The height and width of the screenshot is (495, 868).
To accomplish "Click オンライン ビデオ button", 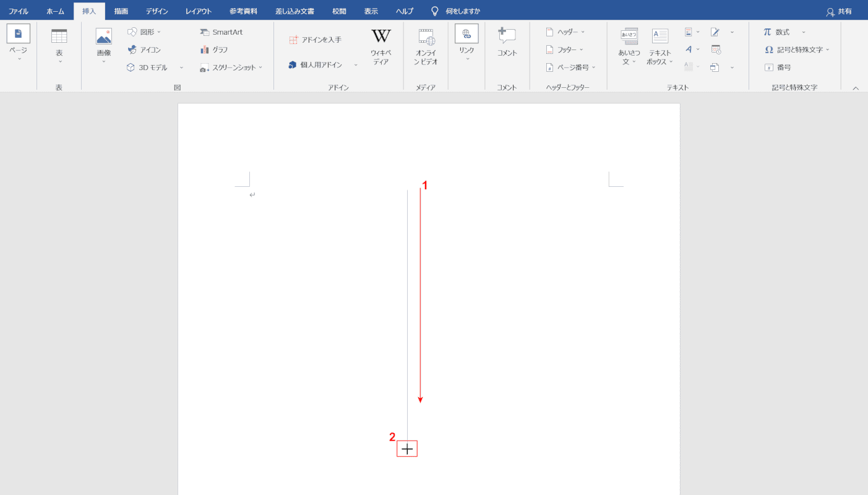I will point(426,46).
